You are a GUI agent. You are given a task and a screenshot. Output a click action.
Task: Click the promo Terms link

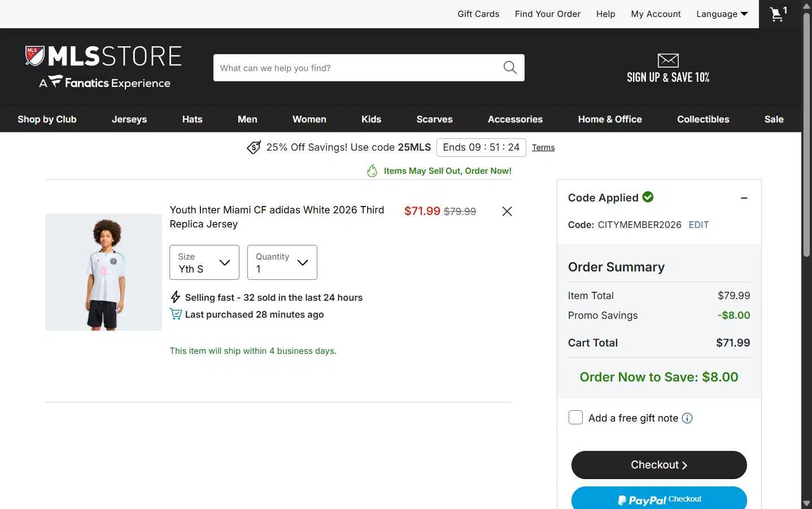pos(543,147)
